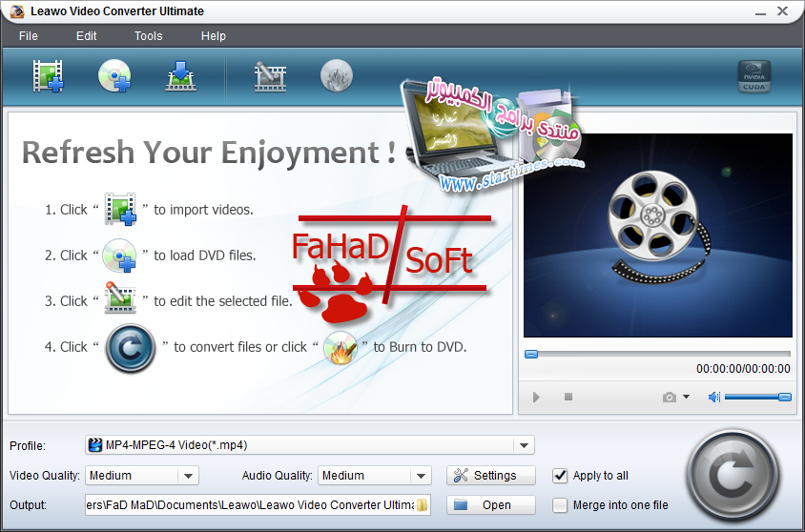
Task: Open the video Edit tool in toolbar
Action: 271,75
